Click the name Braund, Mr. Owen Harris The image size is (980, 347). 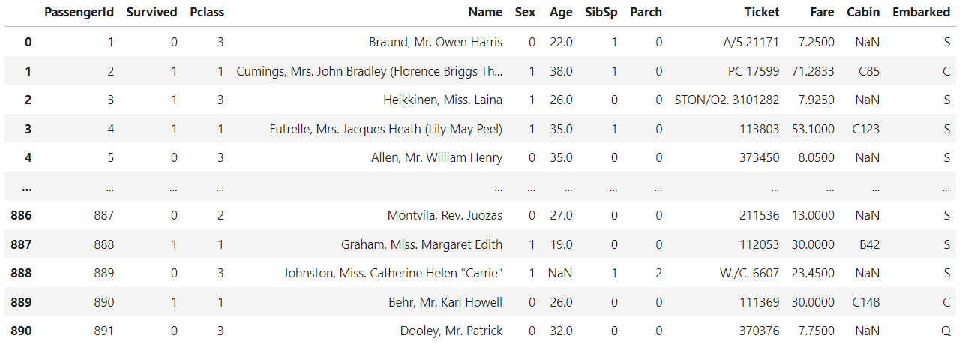[436, 42]
